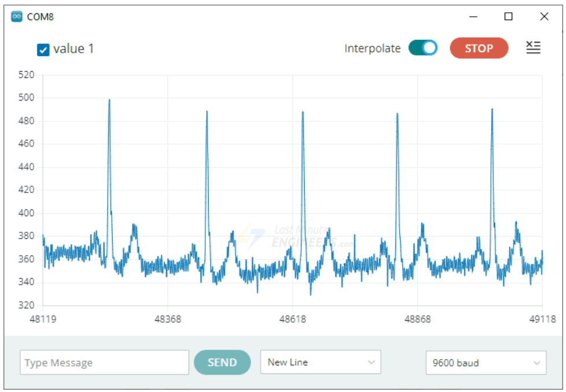Click the Interpolate label text
Image resolution: width=566 pixels, height=392 pixels.
372,49
